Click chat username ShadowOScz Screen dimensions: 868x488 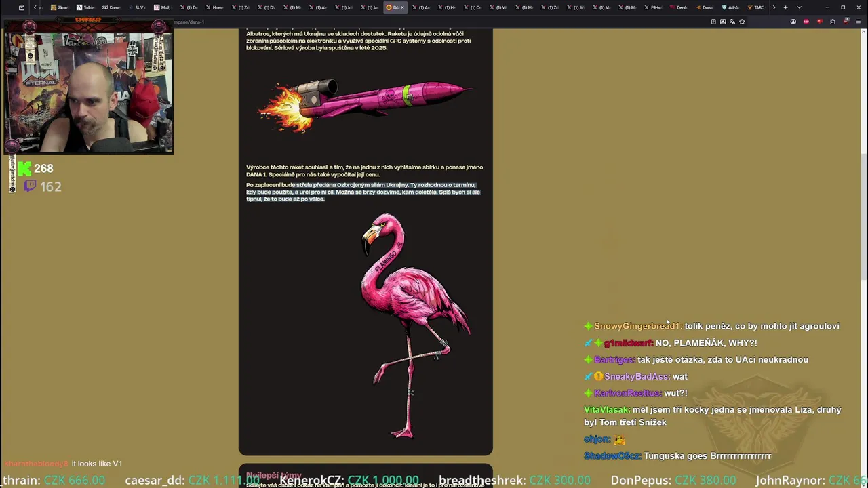pyautogui.click(x=612, y=456)
